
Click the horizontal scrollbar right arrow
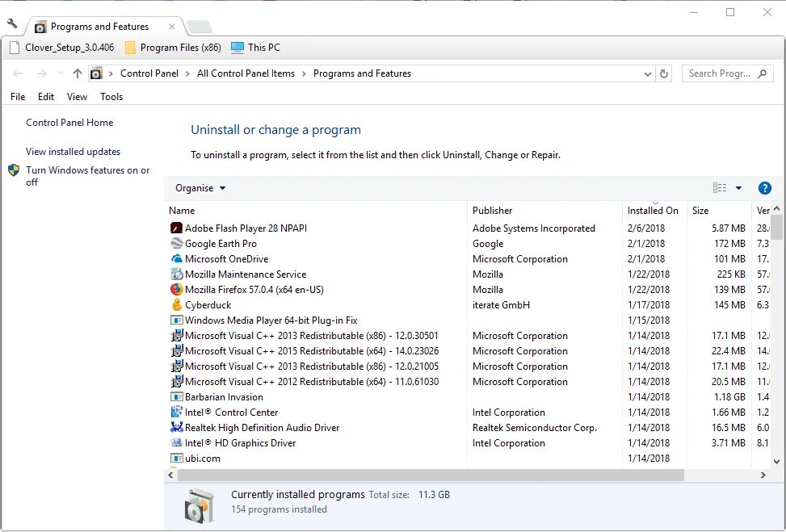[x=763, y=475]
